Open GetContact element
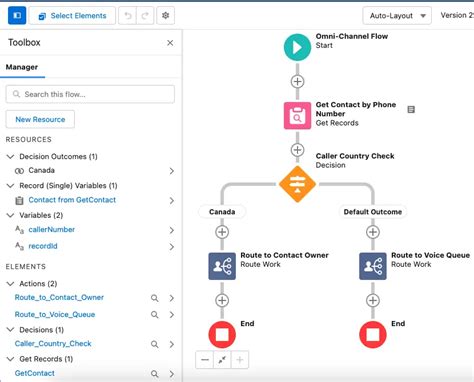 tap(34, 373)
